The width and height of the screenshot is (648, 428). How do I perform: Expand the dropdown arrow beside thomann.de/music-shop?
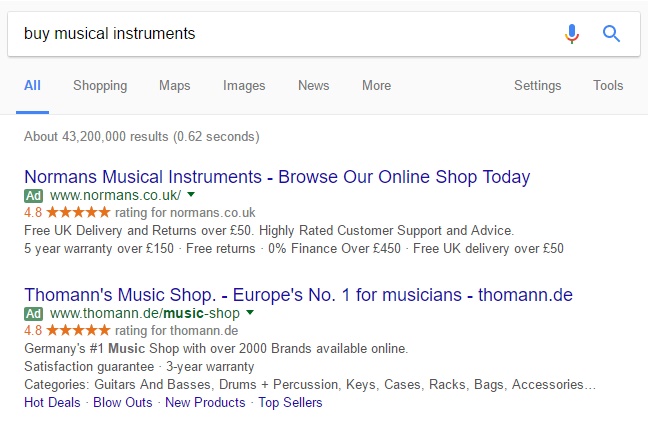[x=250, y=312]
